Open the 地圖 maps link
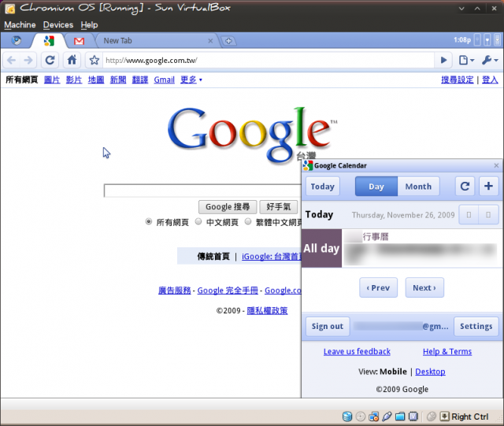 [x=96, y=80]
